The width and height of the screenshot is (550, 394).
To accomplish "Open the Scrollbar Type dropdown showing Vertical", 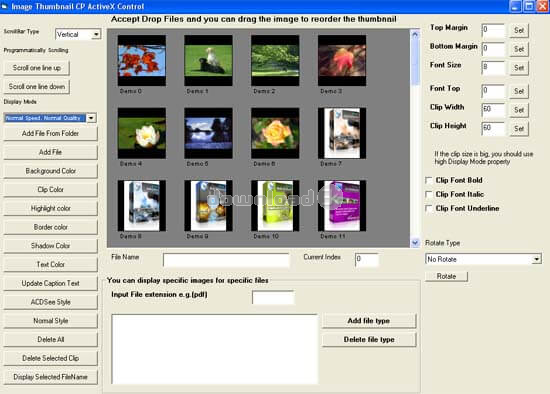I will point(78,34).
